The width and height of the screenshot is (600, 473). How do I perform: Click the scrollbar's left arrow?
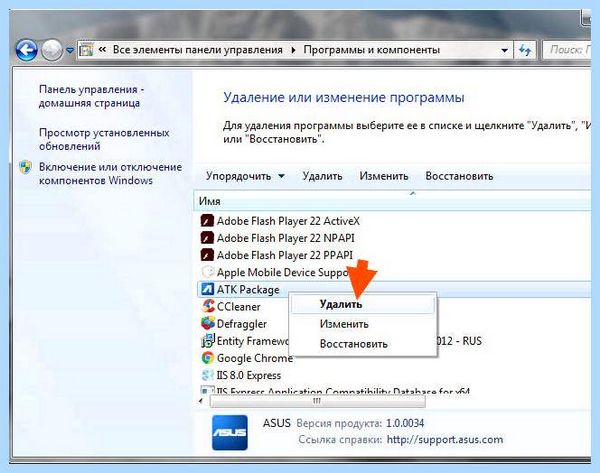pyautogui.click(x=201, y=401)
